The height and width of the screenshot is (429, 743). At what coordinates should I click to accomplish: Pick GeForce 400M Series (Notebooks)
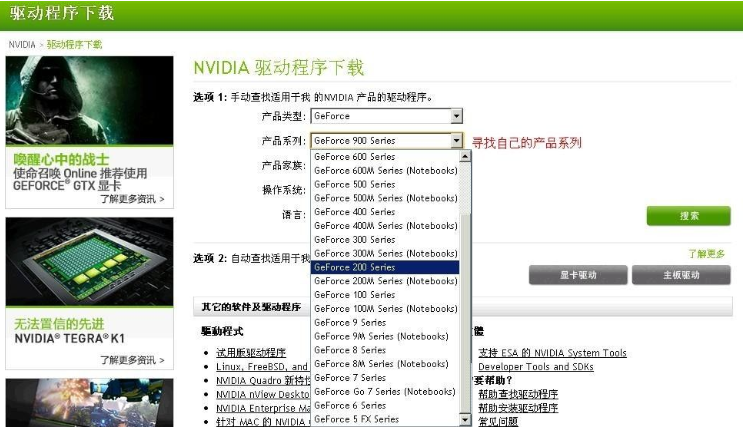pyautogui.click(x=385, y=226)
